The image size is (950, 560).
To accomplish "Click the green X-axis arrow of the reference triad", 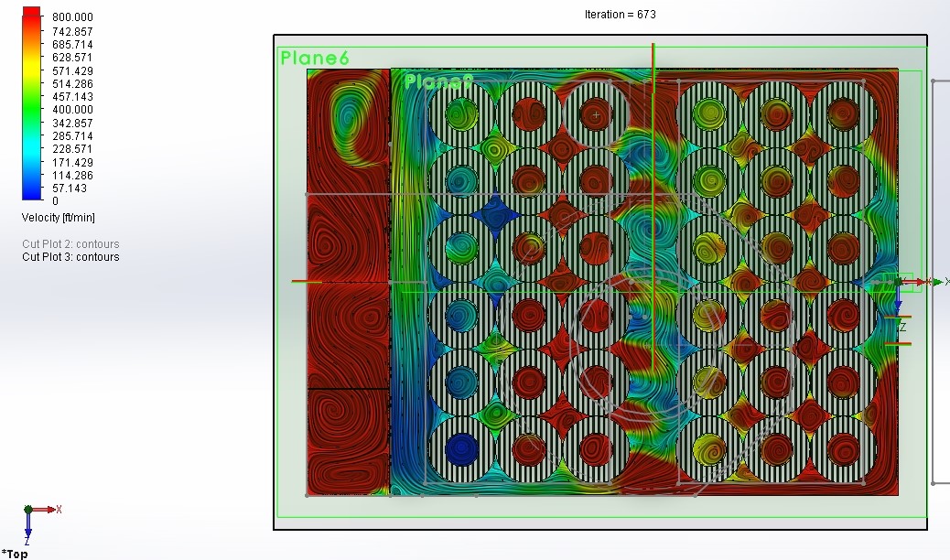I will [934, 282].
